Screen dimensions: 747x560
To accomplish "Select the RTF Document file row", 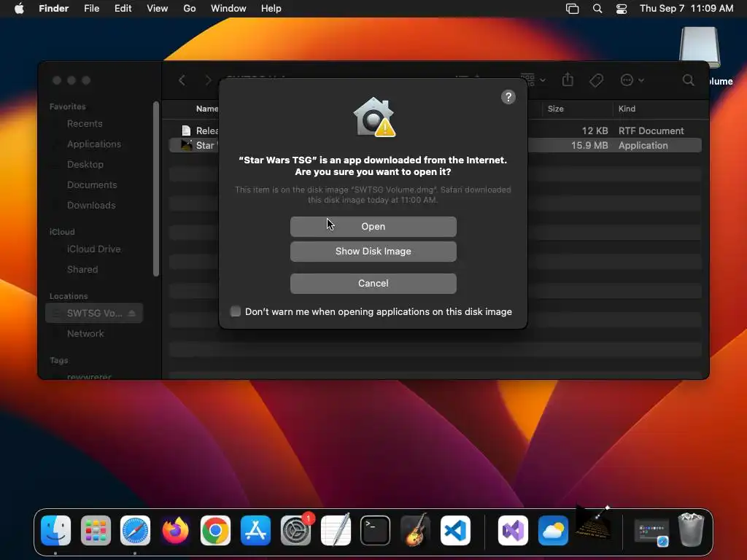I will 436,131.
